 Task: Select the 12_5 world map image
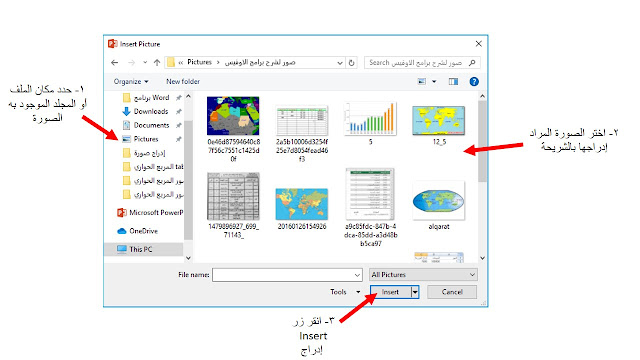point(439,121)
